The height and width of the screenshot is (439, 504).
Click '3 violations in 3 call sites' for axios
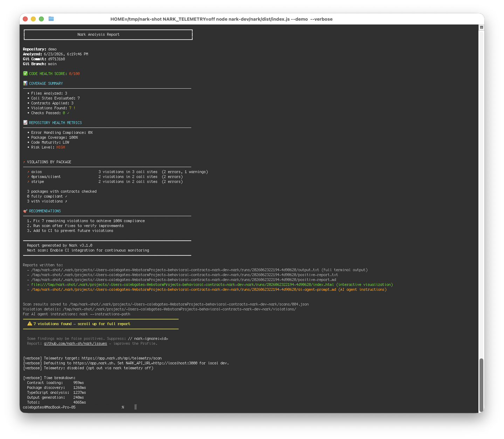(128, 172)
